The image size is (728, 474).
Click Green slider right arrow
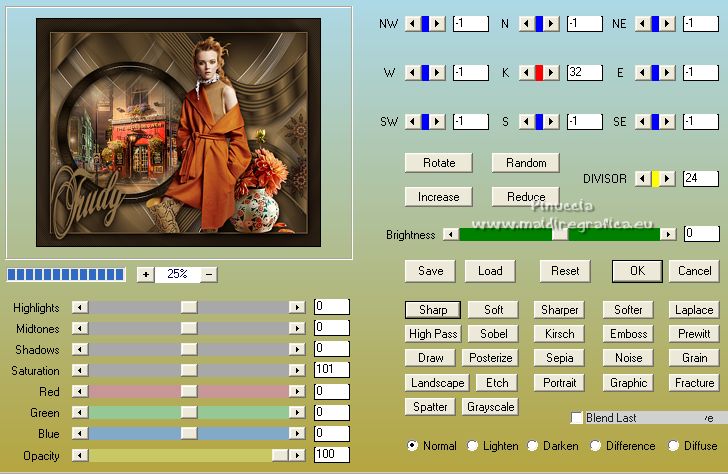pos(297,412)
